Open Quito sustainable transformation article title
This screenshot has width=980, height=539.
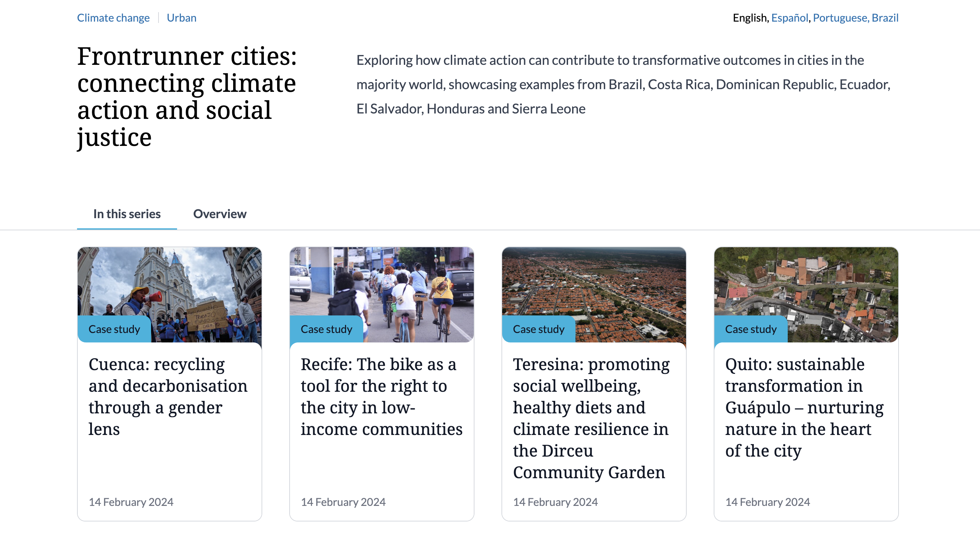tap(804, 407)
